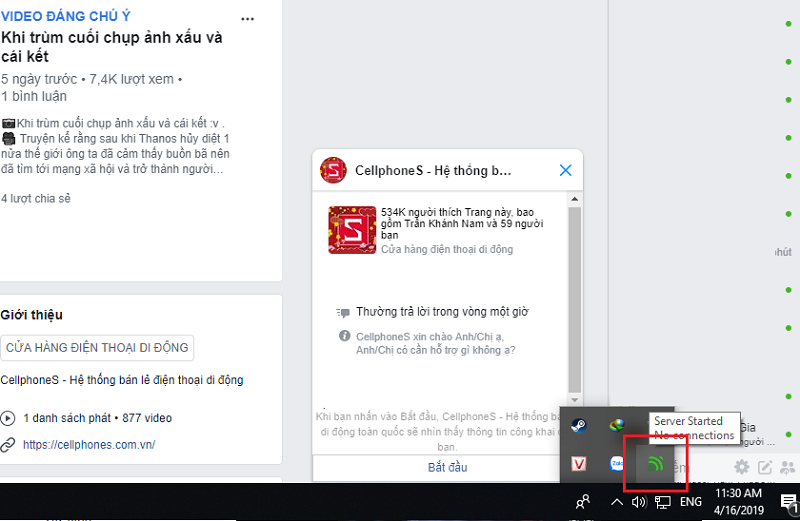Collapse hidden tray icons with up chevron
The image size is (800, 521).
tap(616, 502)
